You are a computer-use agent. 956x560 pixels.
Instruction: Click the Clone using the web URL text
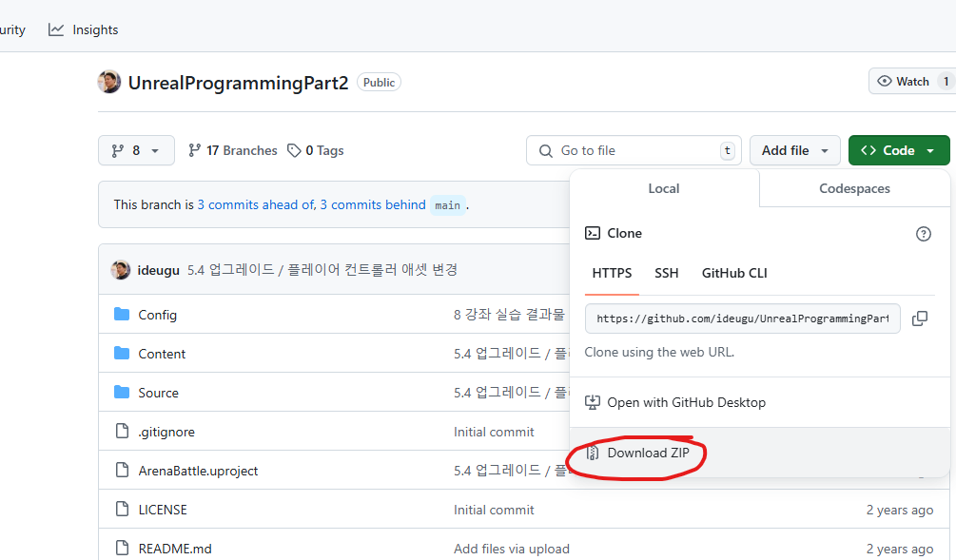(x=659, y=352)
